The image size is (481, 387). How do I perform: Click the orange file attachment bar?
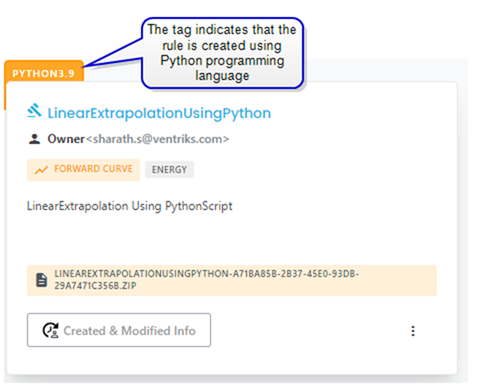coord(232,280)
